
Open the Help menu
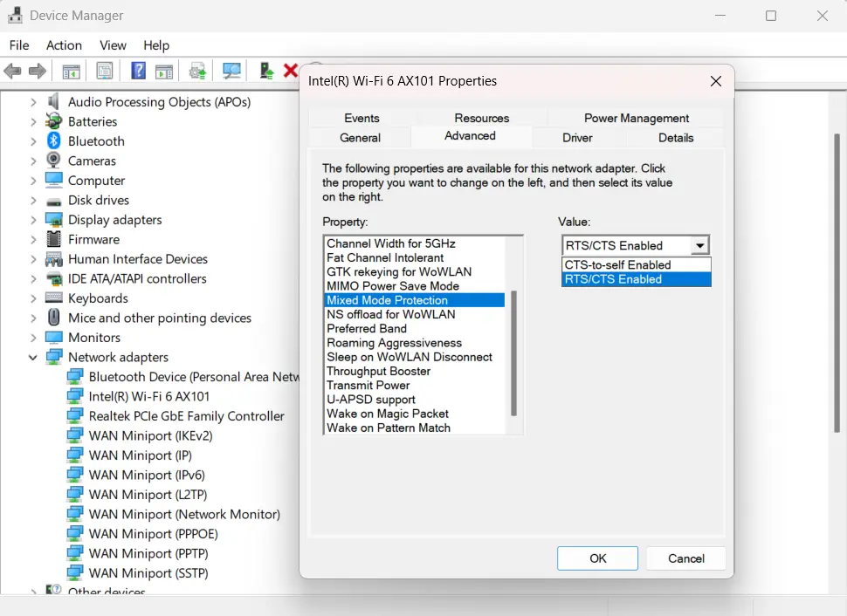pos(156,45)
